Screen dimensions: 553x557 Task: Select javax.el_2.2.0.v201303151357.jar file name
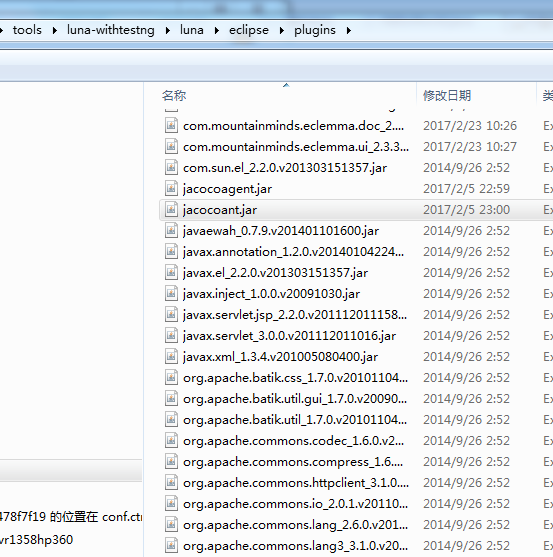click(275, 273)
